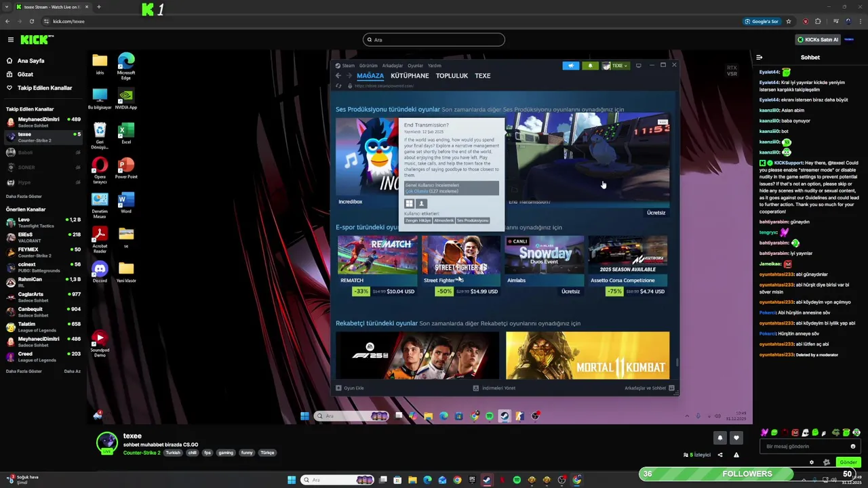Click Discord desktop icon

[100, 272]
